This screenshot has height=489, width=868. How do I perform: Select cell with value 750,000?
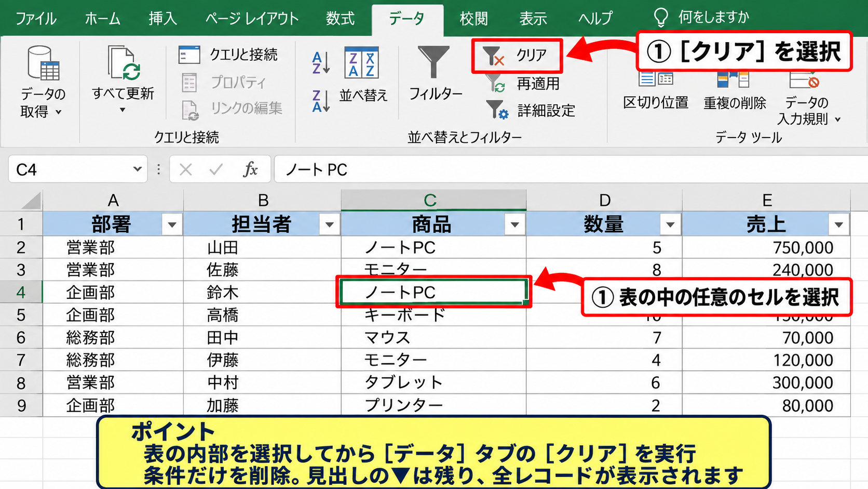[x=766, y=247]
